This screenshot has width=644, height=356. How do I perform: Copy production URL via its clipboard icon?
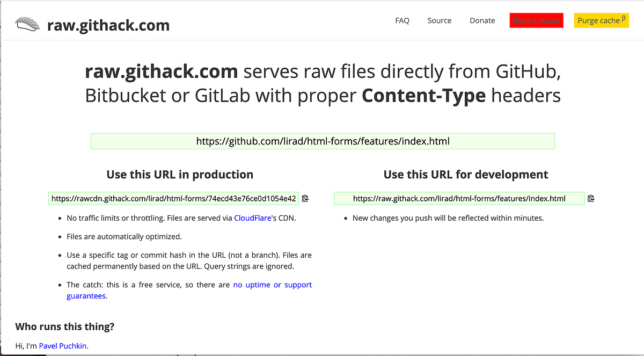point(305,198)
